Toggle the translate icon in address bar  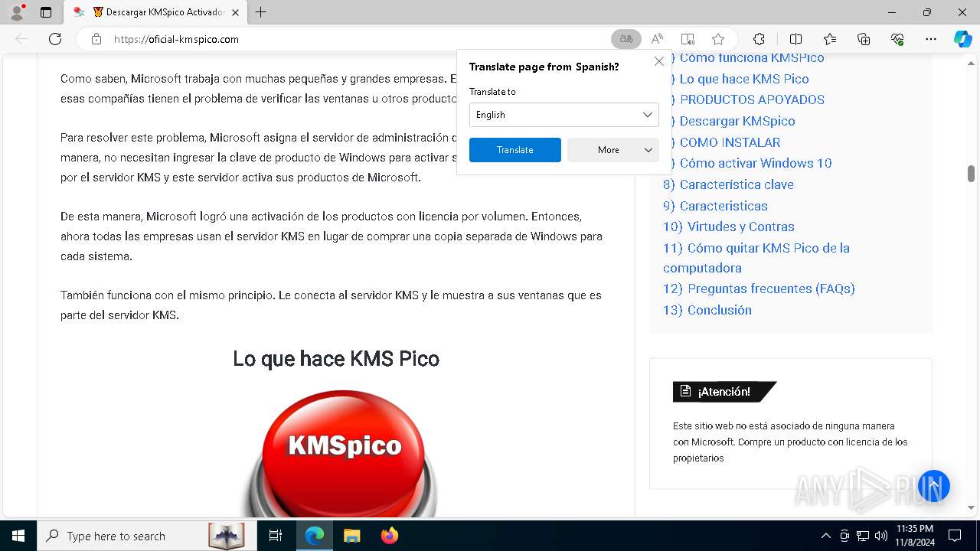point(626,39)
